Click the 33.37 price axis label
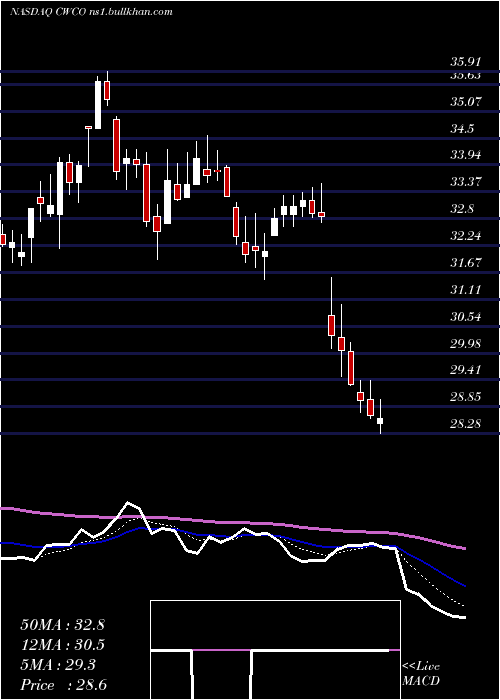Image resolution: width=500 pixels, height=700 pixels. (x=466, y=182)
